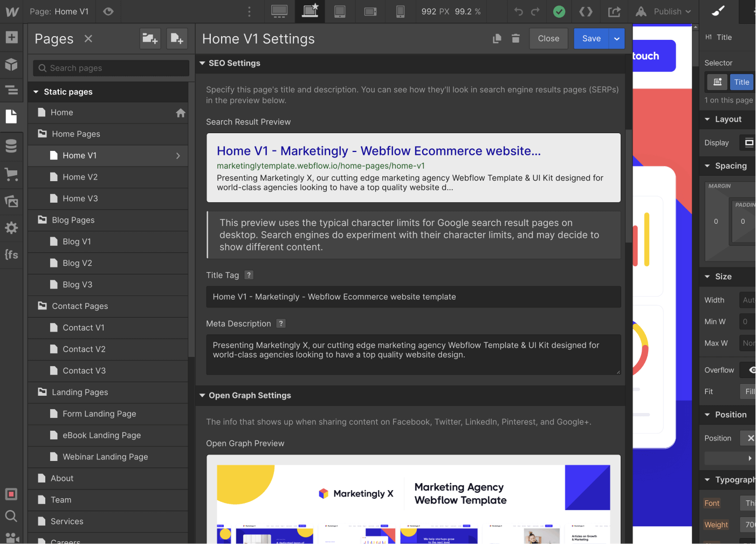
Task: Click the Search pages field
Action: 111,68
